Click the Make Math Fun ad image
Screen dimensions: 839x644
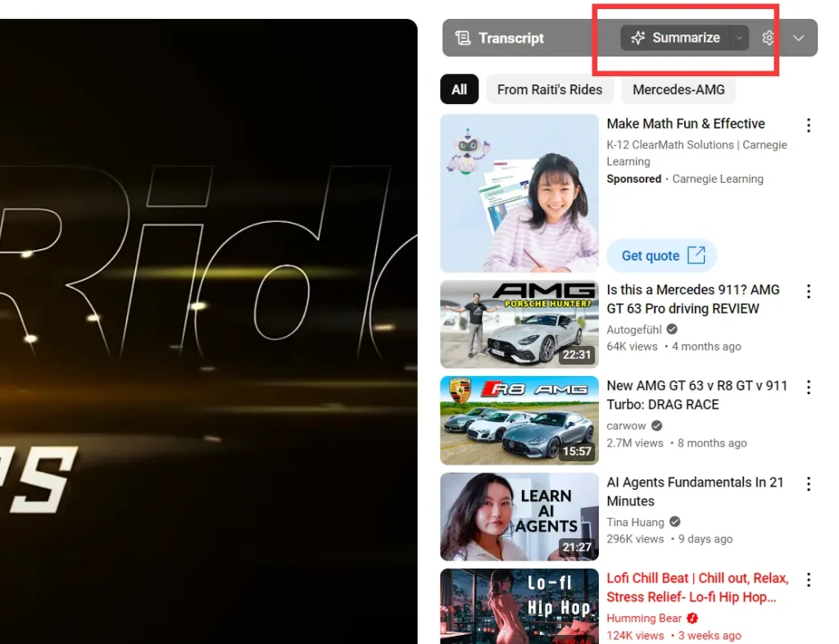click(519, 193)
